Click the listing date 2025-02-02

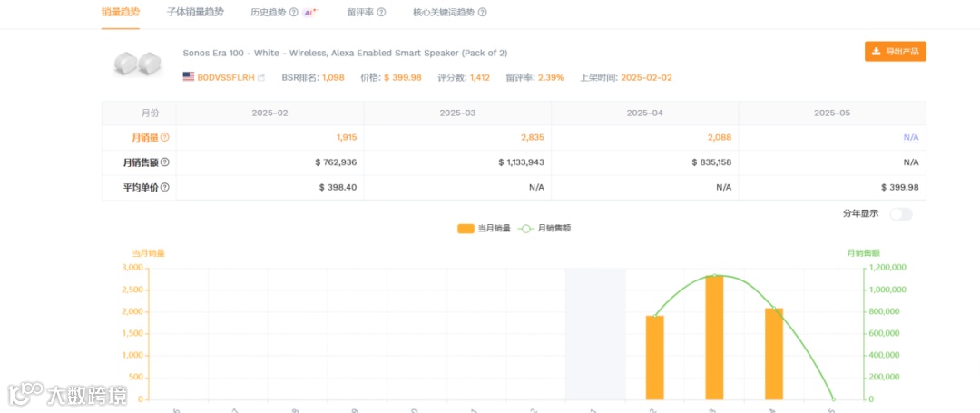tap(646, 77)
